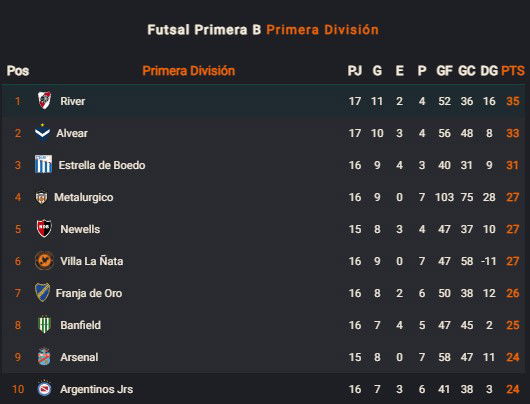
Task: Click Alvear's 33 points value
Action: pyautogui.click(x=513, y=133)
